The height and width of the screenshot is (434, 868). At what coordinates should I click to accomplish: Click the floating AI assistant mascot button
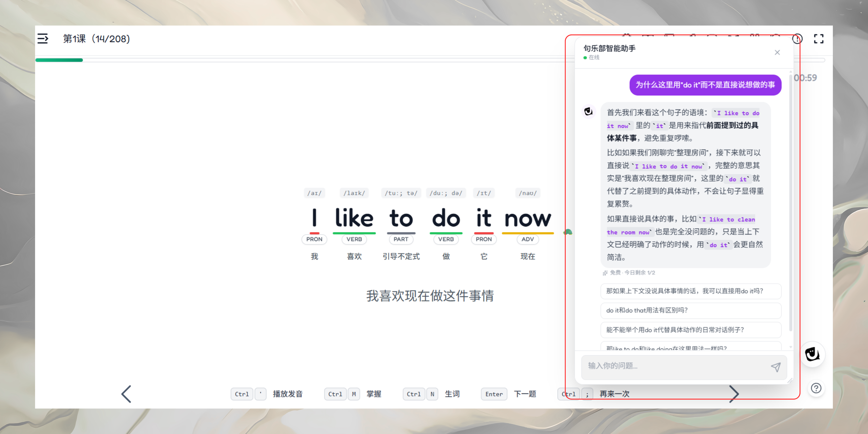pyautogui.click(x=812, y=354)
